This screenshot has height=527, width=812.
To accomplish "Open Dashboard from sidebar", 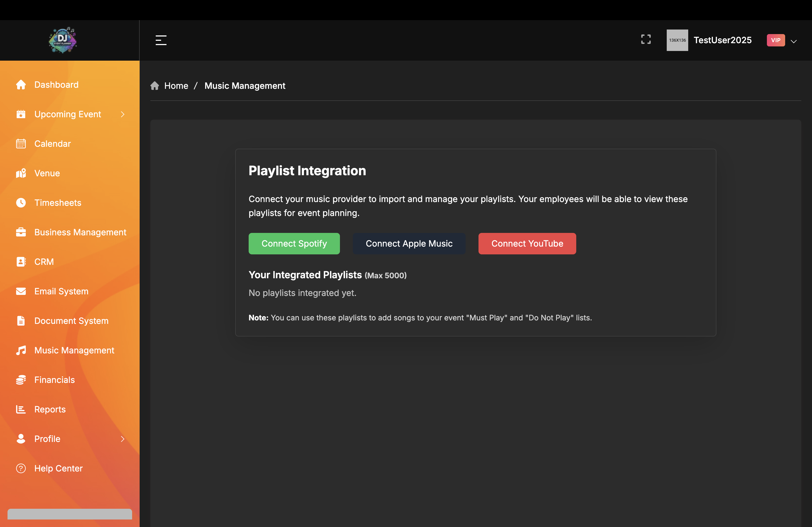I will pyautogui.click(x=56, y=85).
